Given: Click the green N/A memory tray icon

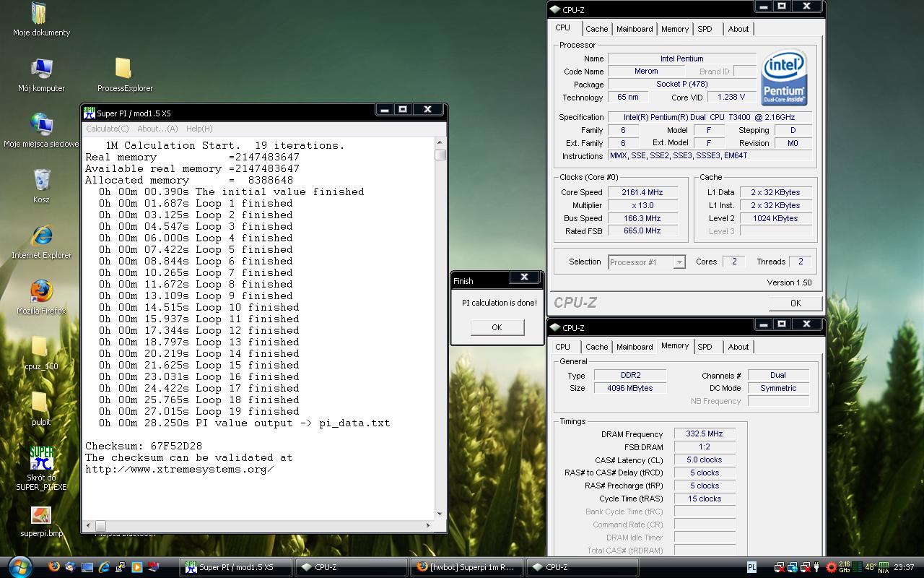Looking at the screenshot, I should [884, 567].
